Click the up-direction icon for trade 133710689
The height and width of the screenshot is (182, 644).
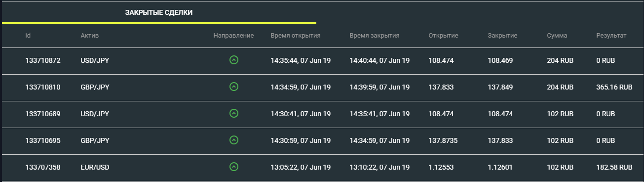click(234, 114)
